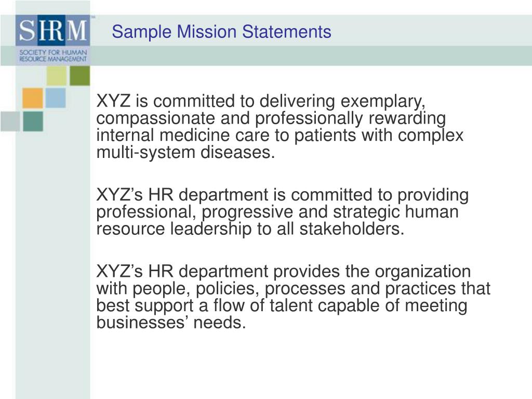The height and width of the screenshot is (399, 532).
Task: Click 'multi-system diseases' text
Action: (x=185, y=152)
